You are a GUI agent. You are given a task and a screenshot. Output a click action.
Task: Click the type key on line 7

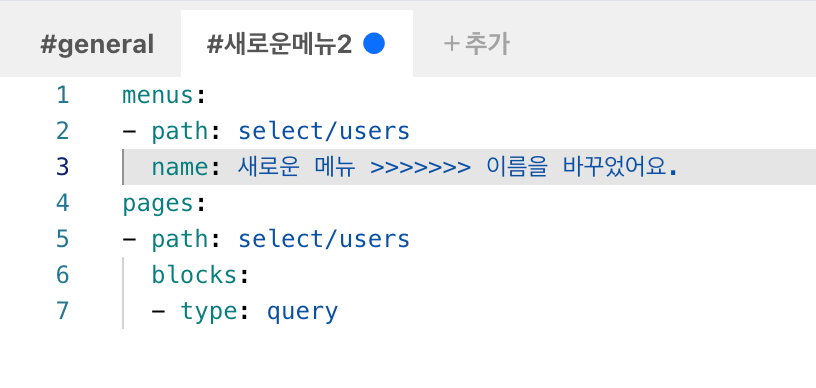click(209, 311)
